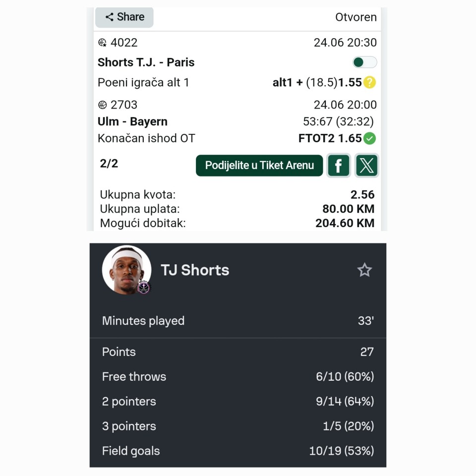Click the Share button
Viewport: 476px width, 476px height.
click(124, 17)
